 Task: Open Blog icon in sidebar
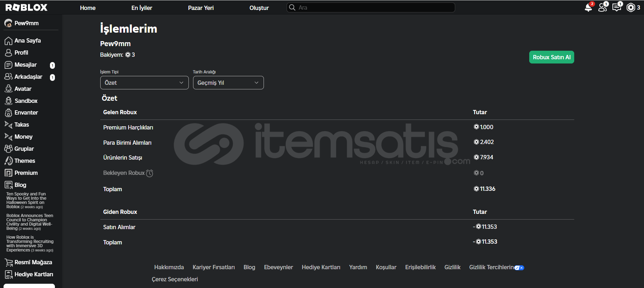[x=9, y=185]
